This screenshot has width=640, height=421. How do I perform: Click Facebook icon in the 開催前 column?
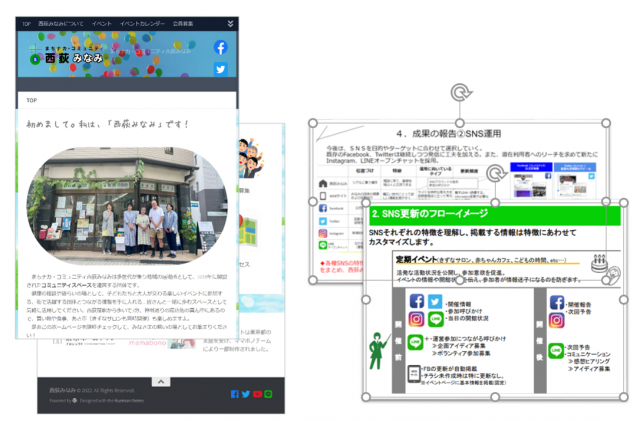click(416, 301)
